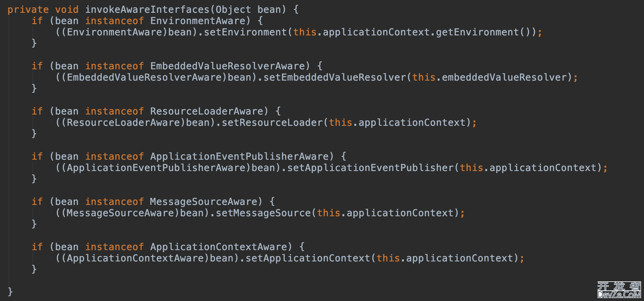644x301 pixels.
Task: Click the 'if' keyword before ApplicationContextAware check
Action: click(37, 247)
